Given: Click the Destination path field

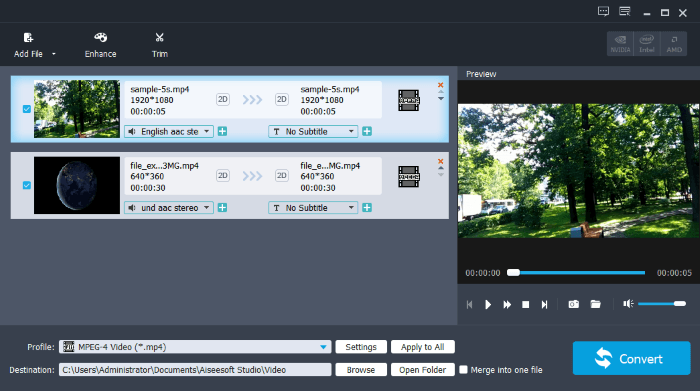Looking at the screenshot, I should pyautogui.click(x=195, y=370).
